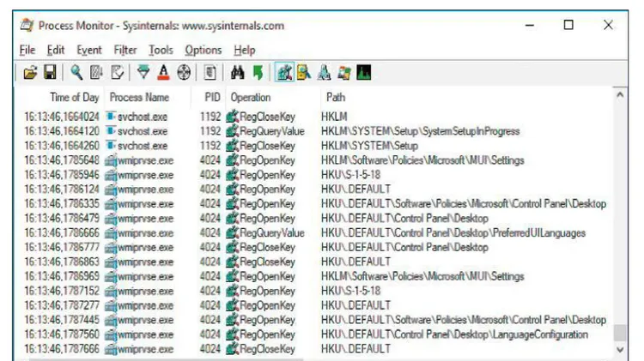Screen dimensions: 644x361
Task: Select the svchost.exe row at 16:13:46,1664024
Action: point(314,117)
